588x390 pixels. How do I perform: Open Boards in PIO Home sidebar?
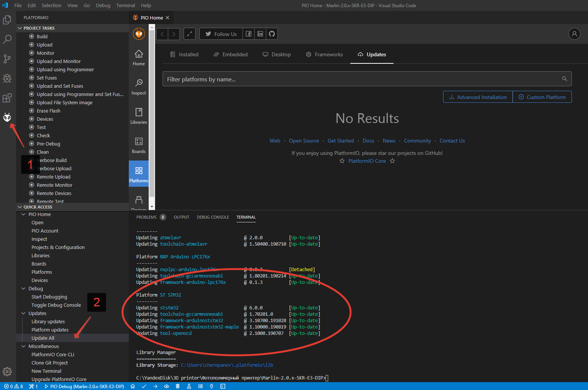coord(139,146)
